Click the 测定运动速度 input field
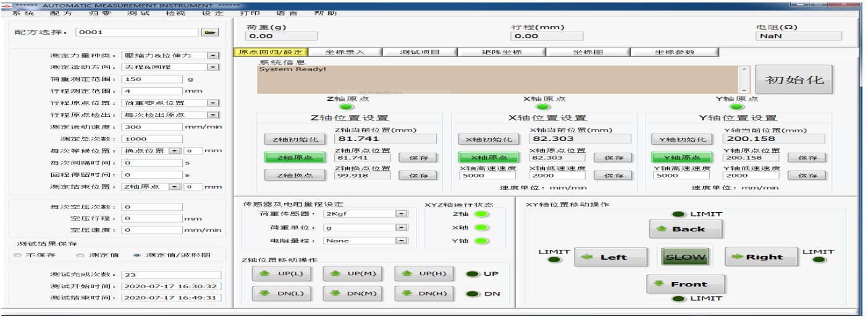Image resolution: width=868 pixels, height=321 pixels. [x=152, y=127]
